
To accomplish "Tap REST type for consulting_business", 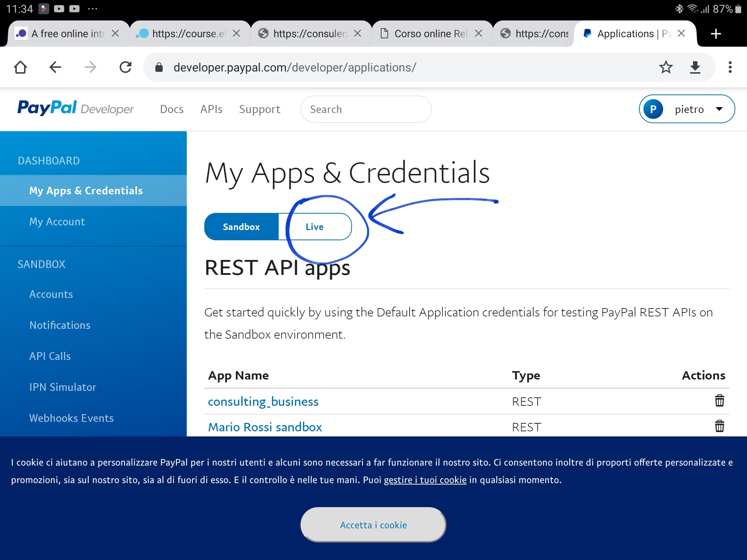I will pyautogui.click(x=526, y=401).
